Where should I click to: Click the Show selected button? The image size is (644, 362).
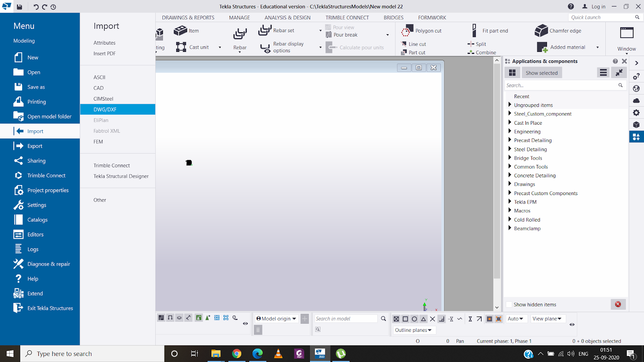pyautogui.click(x=542, y=73)
